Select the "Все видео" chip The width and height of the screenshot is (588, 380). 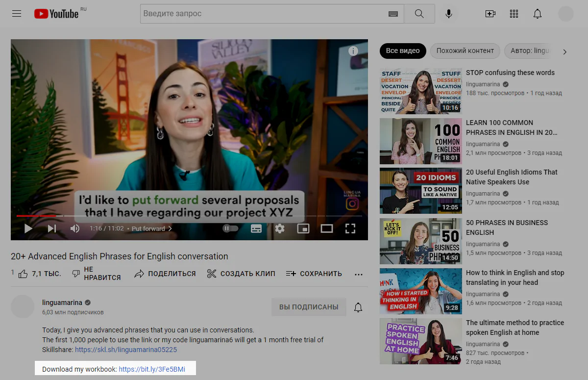[x=402, y=51]
